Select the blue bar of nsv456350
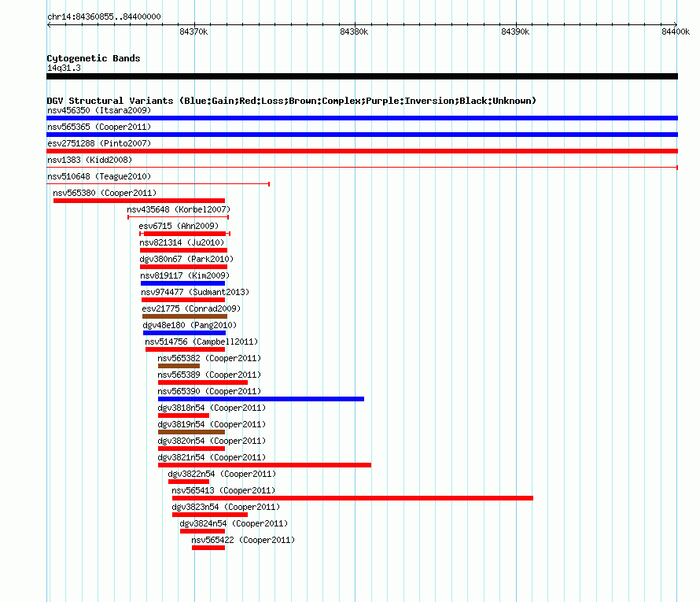Viewport: 700px width, 602px height. [362, 118]
